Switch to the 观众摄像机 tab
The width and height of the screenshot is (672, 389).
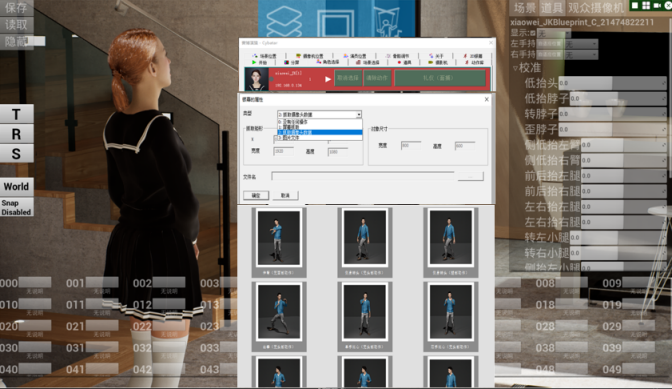coord(596,8)
